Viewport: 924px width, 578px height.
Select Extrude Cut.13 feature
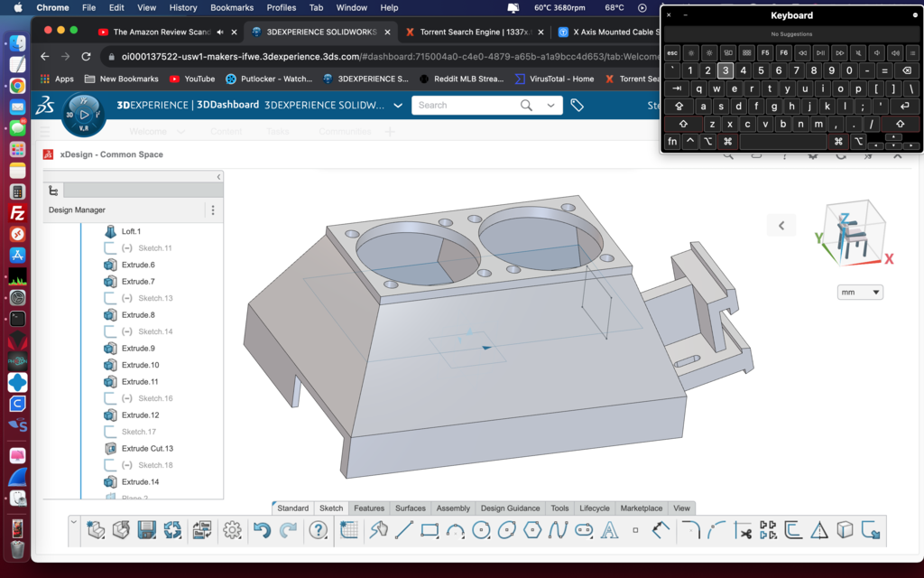click(x=147, y=448)
